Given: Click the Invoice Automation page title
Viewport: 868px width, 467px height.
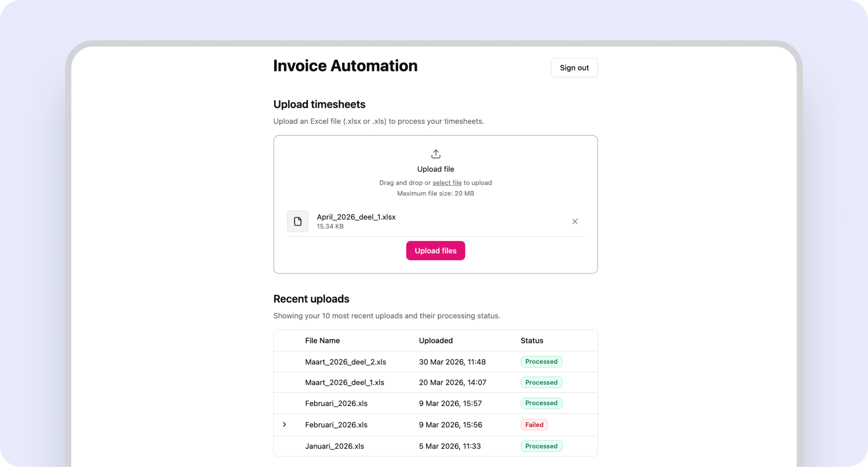Looking at the screenshot, I should [x=345, y=66].
